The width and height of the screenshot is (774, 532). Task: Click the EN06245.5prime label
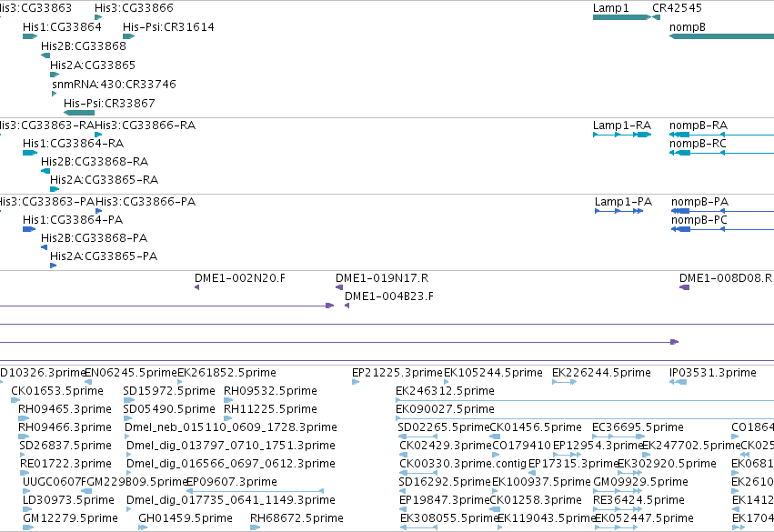pyautogui.click(x=131, y=373)
